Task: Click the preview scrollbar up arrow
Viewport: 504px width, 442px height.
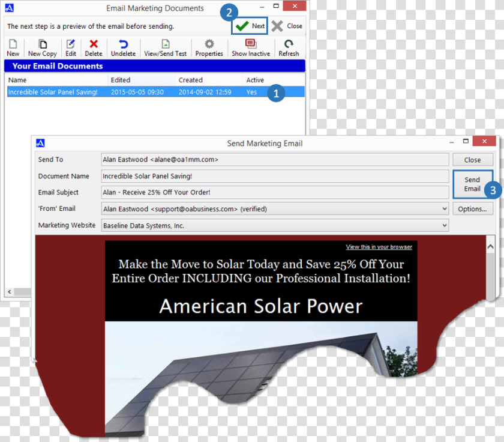Action: (490, 247)
